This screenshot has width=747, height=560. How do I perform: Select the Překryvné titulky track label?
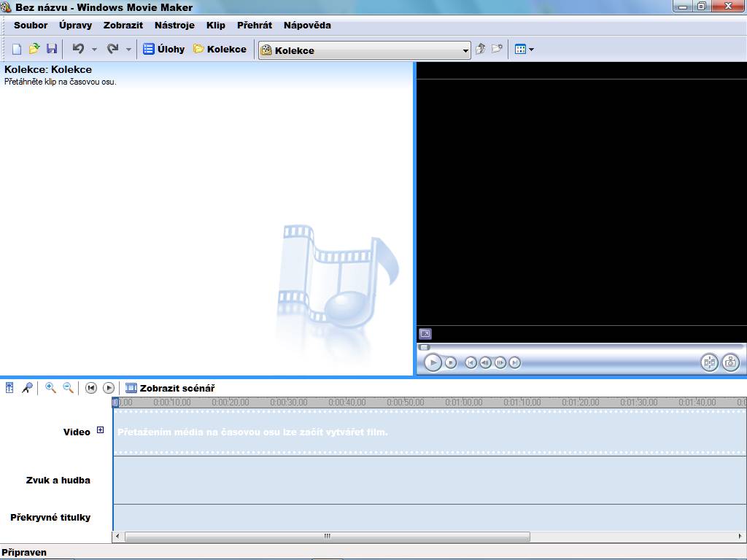[50, 517]
